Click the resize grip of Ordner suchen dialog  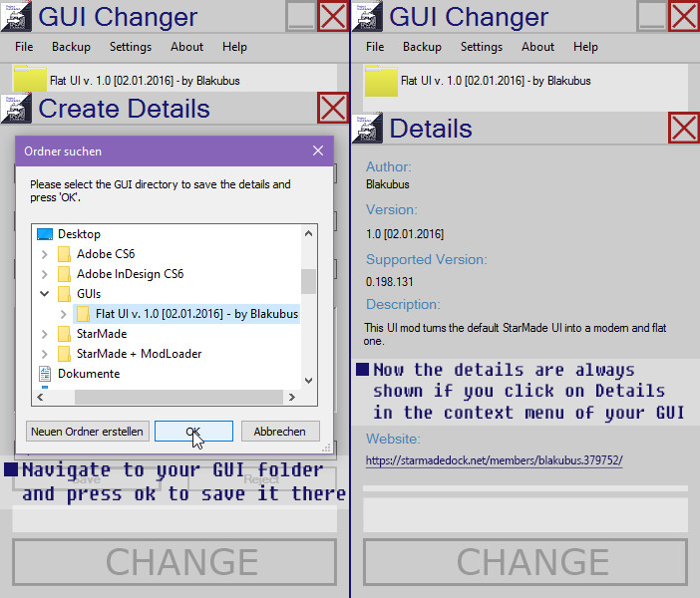[x=326, y=448]
